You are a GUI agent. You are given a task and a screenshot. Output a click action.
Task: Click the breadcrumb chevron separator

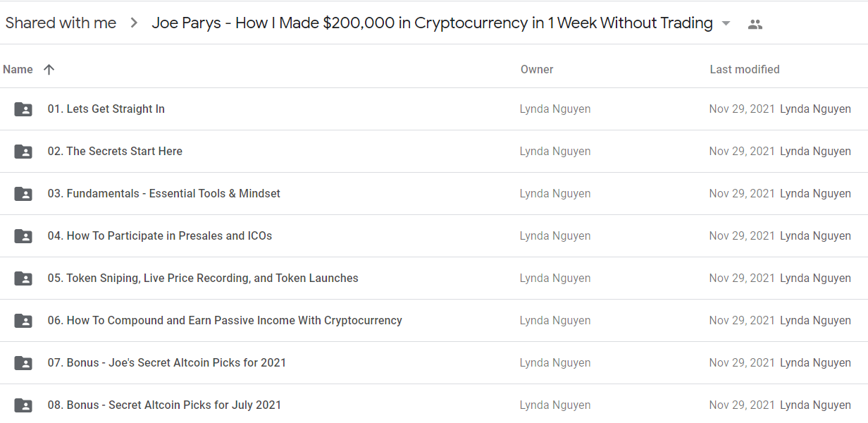[x=134, y=23]
